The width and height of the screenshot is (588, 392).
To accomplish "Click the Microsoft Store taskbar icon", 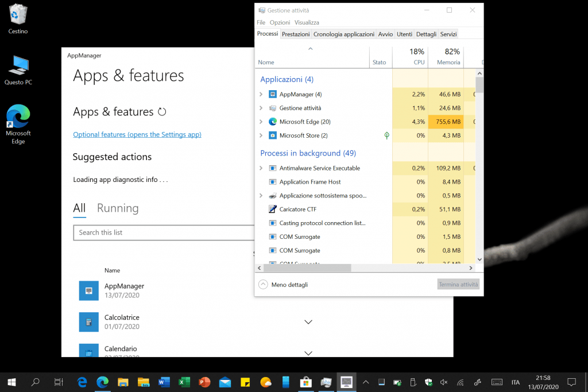I will [x=305, y=382].
